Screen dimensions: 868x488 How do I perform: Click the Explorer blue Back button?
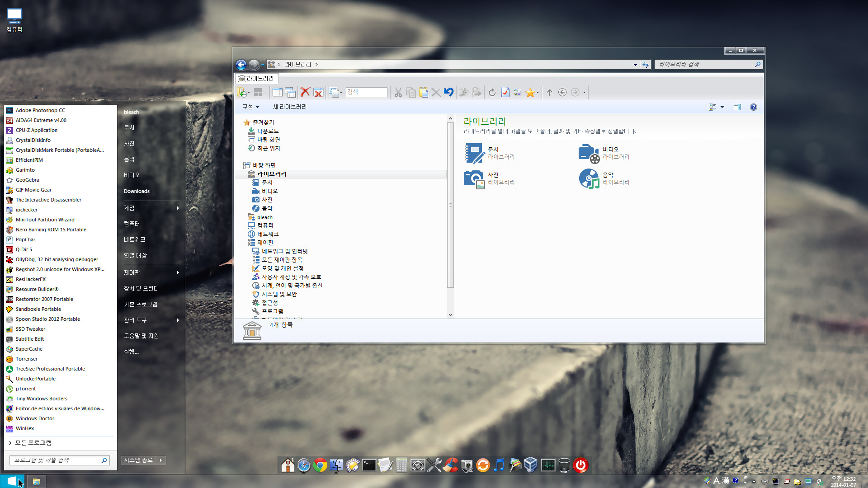[241, 65]
